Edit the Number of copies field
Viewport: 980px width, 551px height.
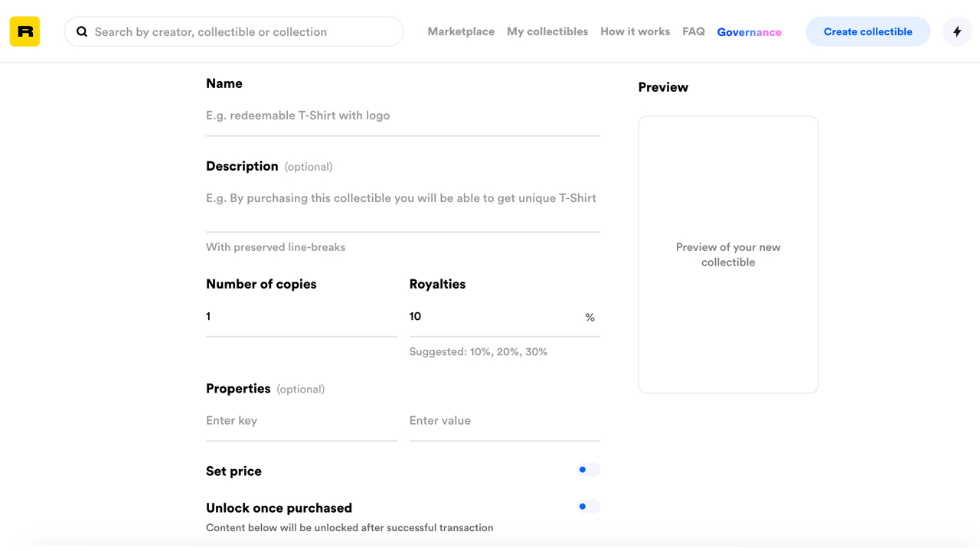(x=302, y=317)
